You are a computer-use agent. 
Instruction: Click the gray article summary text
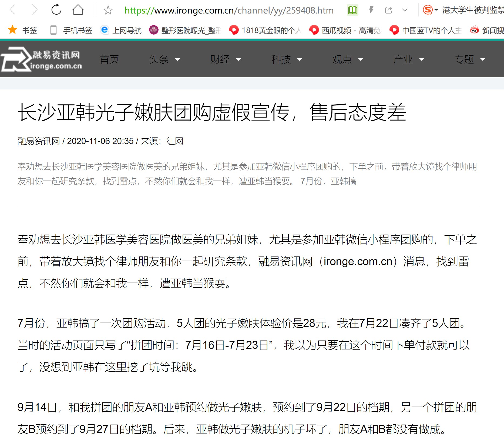pyautogui.click(x=247, y=174)
